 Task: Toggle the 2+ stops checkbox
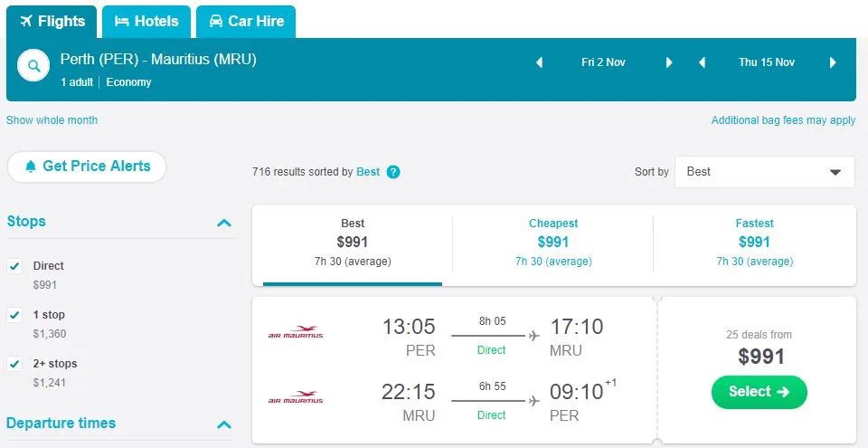pos(14,364)
